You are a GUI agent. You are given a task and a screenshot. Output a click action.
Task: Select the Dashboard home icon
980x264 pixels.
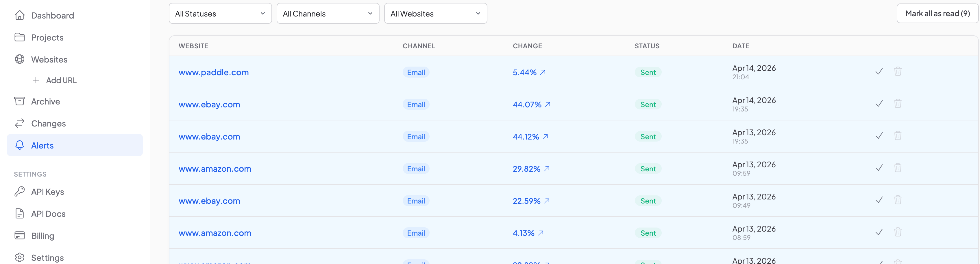pos(19,15)
